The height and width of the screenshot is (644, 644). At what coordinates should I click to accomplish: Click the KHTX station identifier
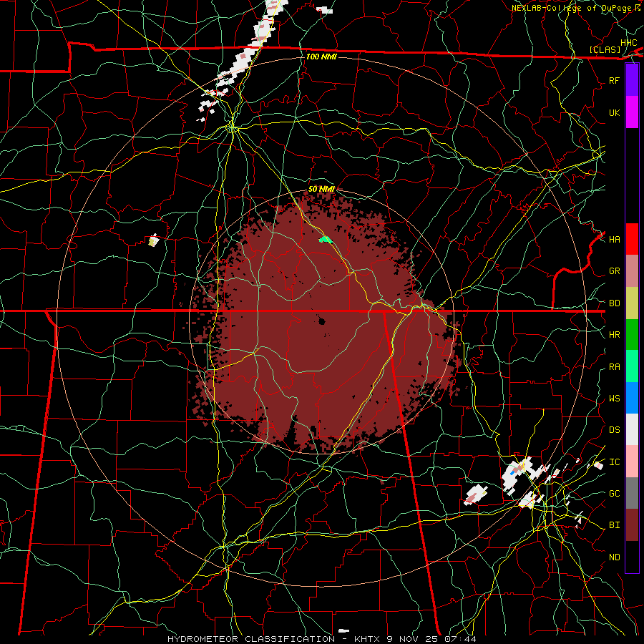tap(368, 639)
